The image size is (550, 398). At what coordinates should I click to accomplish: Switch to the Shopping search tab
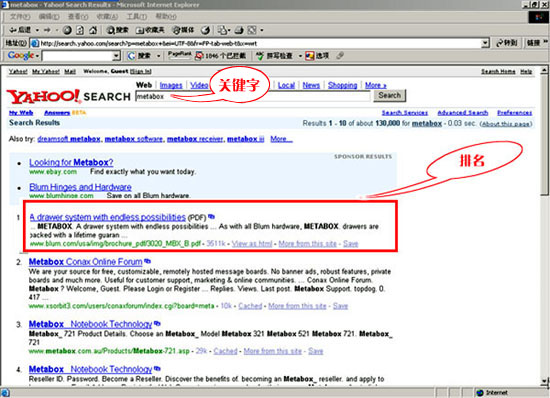coord(342,85)
